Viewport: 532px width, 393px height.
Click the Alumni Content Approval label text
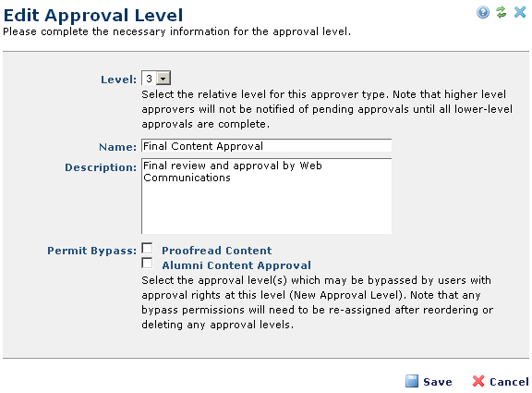[x=236, y=265]
